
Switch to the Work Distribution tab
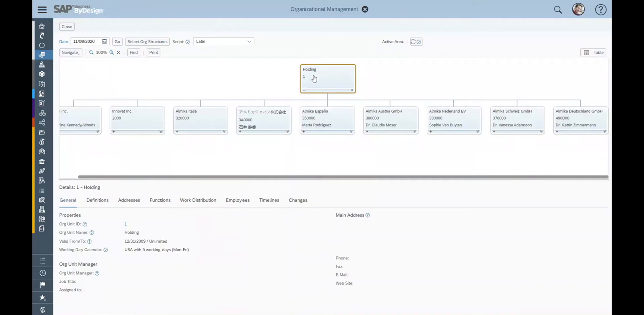(198, 200)
